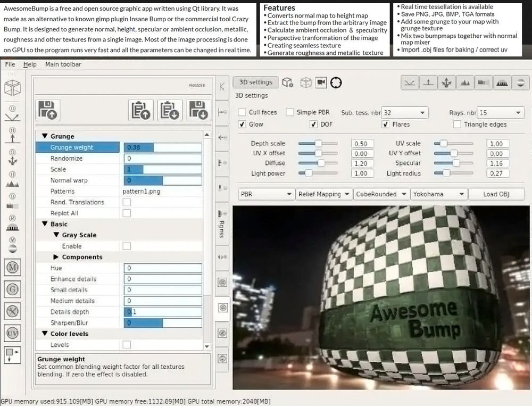Viewport: 532px width, 406px height.
Task: Collapse the Color levels section
Action: pos(45,334)
